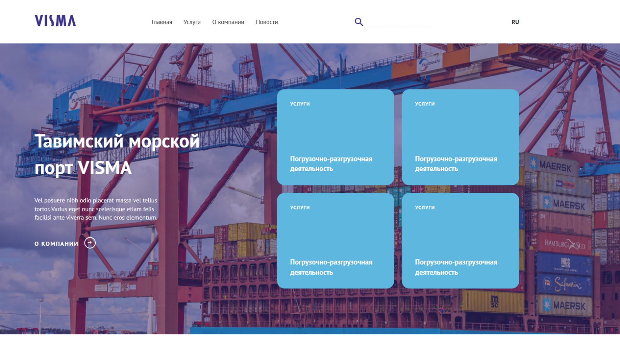This screenshot has width=620, height=364.
Task: Navigate to the Новости page
Action: (x=267, y=22)
